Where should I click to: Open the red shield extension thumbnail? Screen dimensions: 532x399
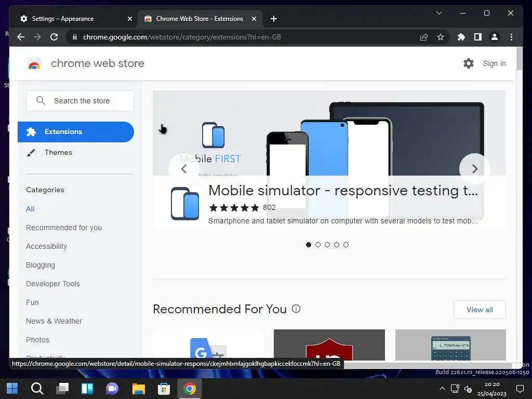click(329, 345)
